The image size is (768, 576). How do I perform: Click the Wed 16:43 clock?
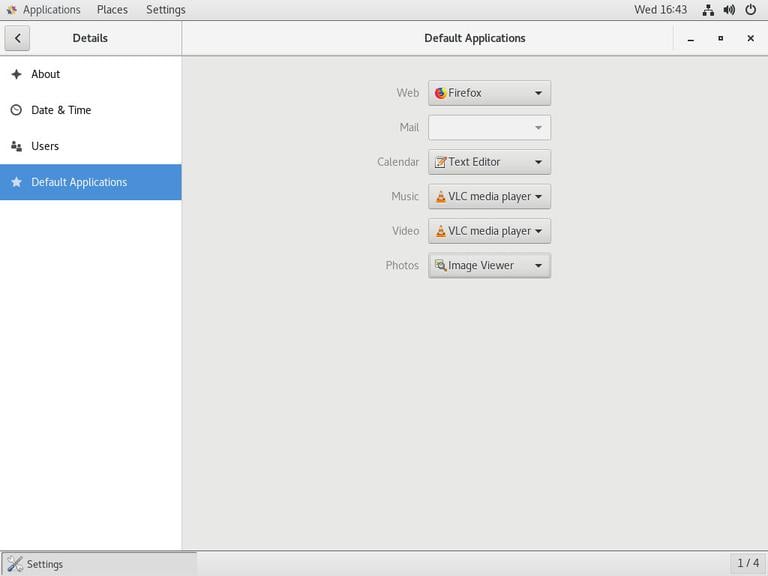click(660, 10)
